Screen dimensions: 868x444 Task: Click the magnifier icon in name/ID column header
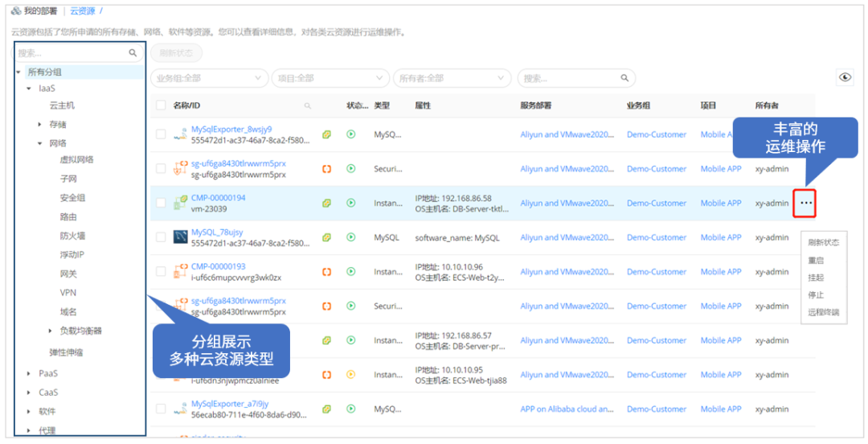point(307,106)
